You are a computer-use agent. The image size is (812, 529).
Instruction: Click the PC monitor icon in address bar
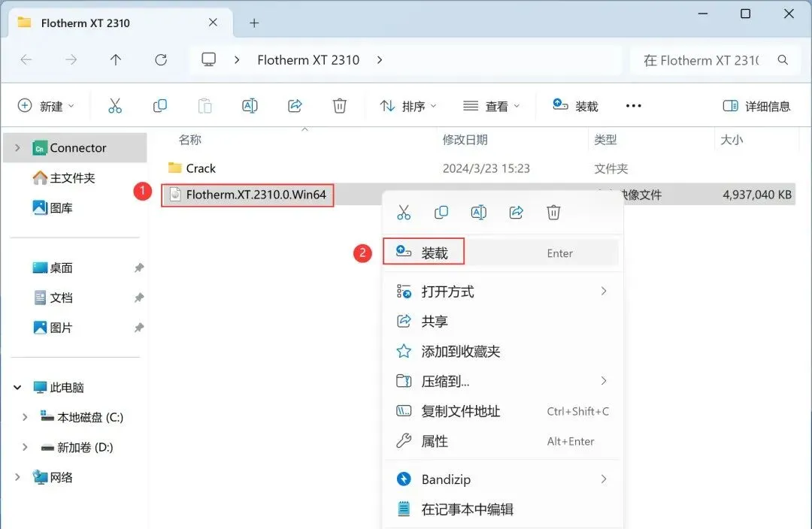tap(209, 59)
